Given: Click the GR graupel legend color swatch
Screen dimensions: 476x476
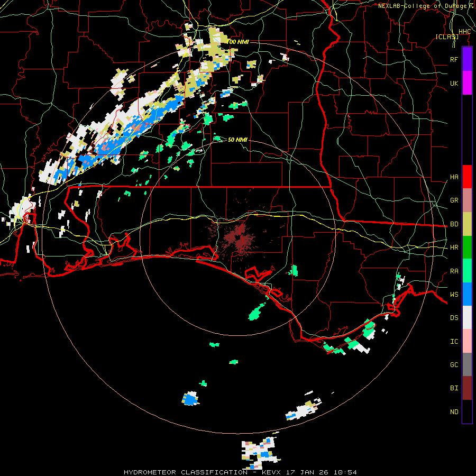Looking at the screenshot, I should point(467,200).
